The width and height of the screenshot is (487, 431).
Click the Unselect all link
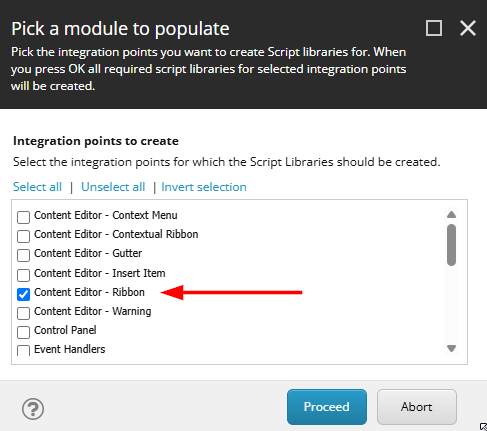coord(113,187)
